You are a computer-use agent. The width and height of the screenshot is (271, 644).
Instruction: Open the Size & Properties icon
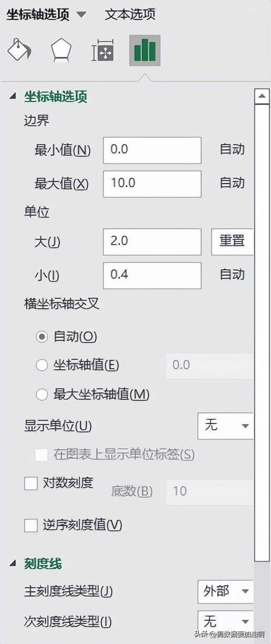[103, 51]
